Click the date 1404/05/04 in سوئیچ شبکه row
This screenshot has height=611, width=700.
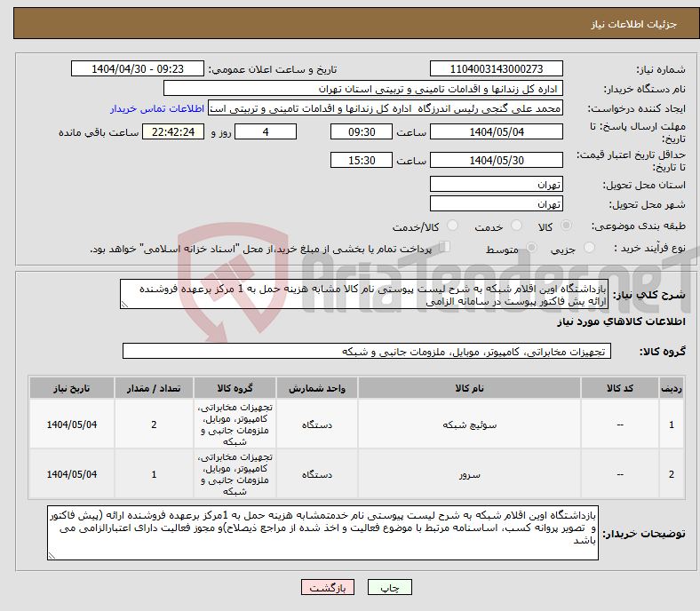pos(72,425)
